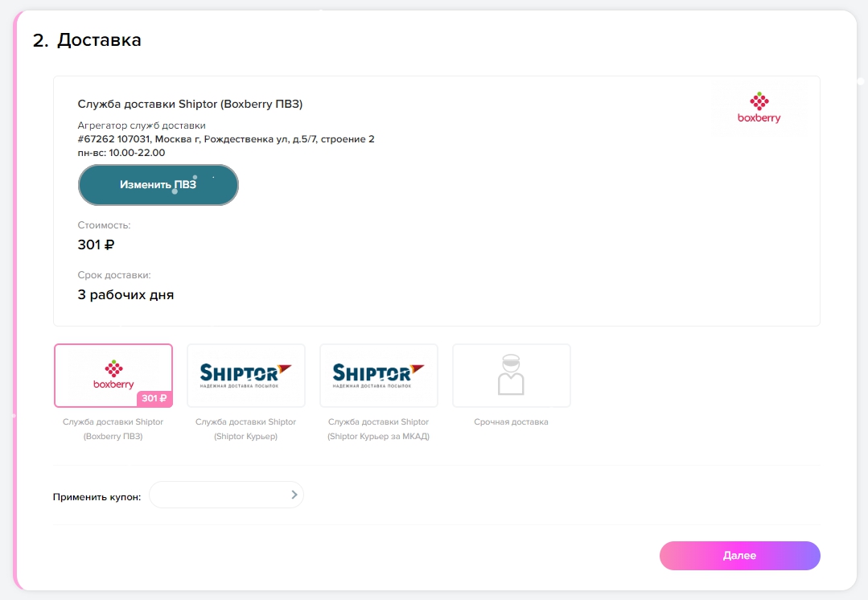Pick the Shiptor Курьер за МКАД logo tile

tap(378, 375)
